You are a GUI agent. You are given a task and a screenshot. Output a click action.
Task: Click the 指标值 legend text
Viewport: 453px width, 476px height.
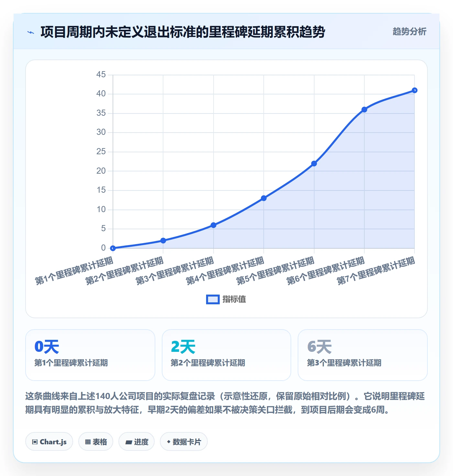[234, 299]
